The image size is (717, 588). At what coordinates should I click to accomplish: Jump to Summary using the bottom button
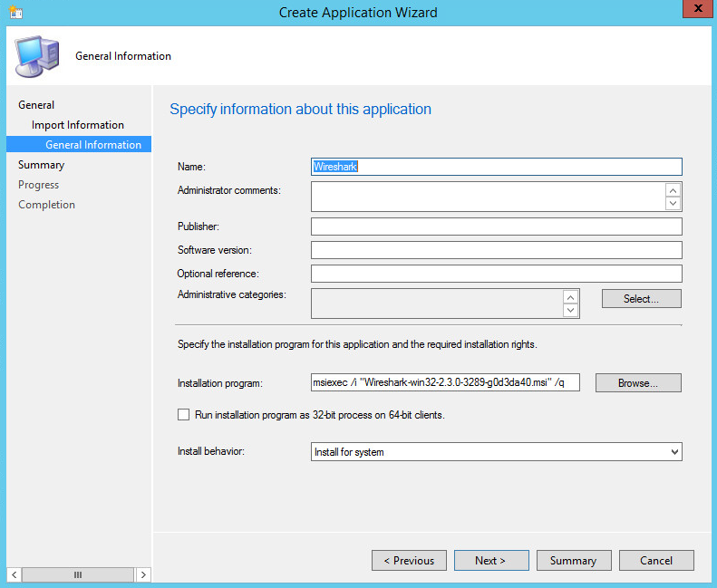574,561
